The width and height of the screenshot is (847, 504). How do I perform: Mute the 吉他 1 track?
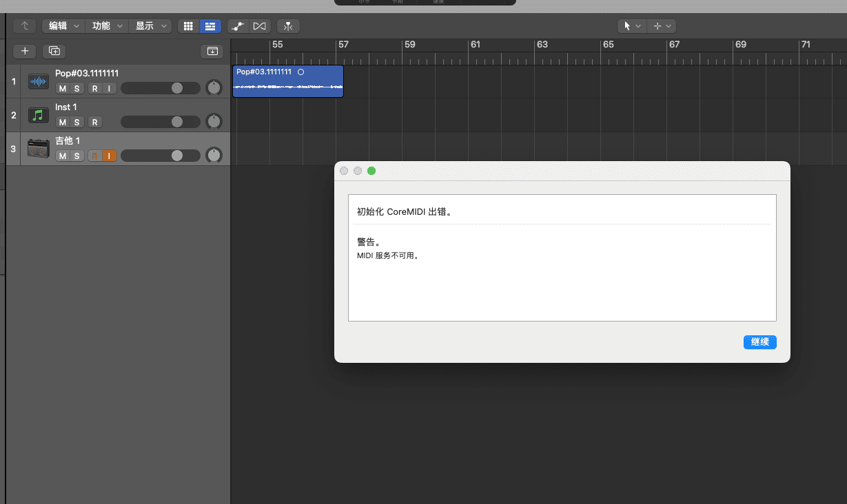(63, 156)
